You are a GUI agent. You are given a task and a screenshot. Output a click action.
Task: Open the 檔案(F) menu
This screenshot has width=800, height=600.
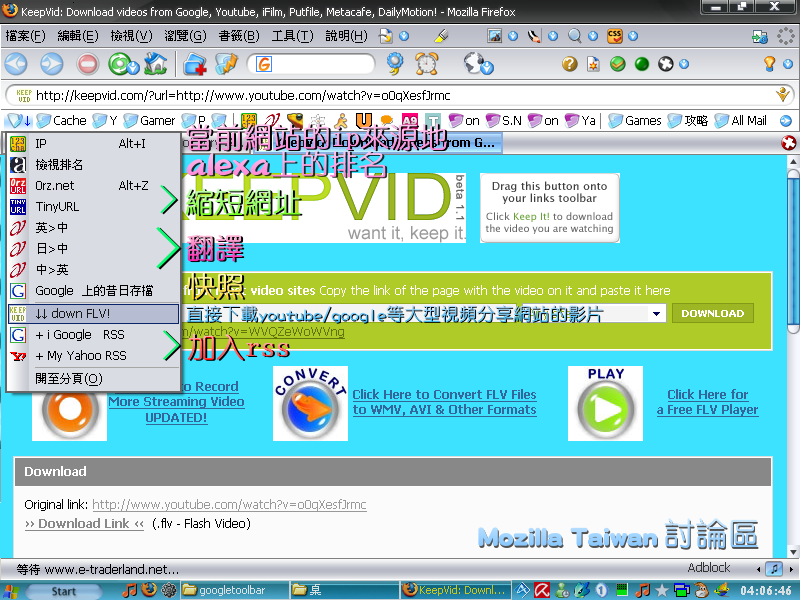click(26, 36)
